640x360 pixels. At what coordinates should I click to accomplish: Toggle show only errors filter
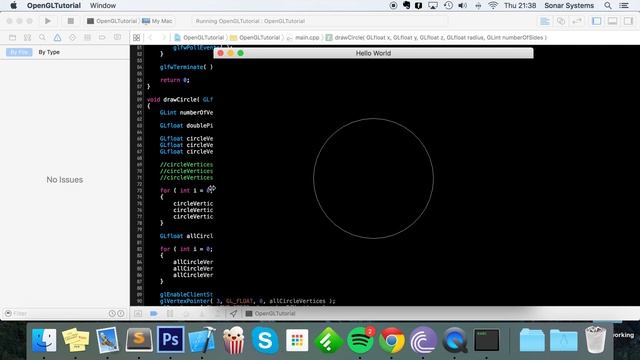click(121, 313)
